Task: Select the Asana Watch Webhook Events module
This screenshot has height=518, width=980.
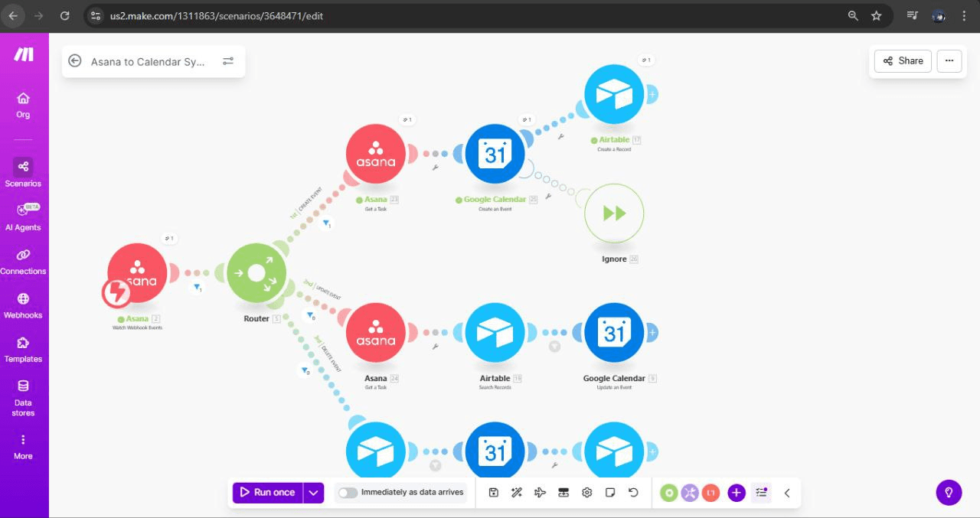Action: pos(138,273)
